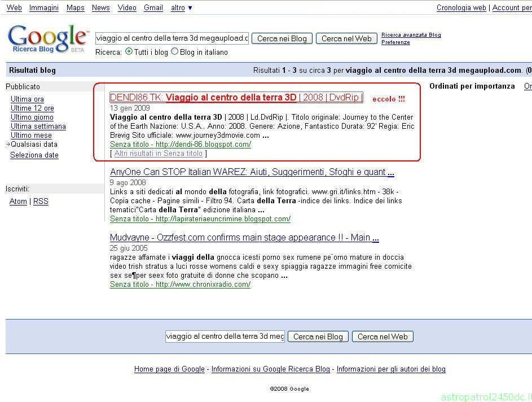Click the '13 gen 2009' result date
The width and height of the screenshot is (532, 402).
[130, 108]
